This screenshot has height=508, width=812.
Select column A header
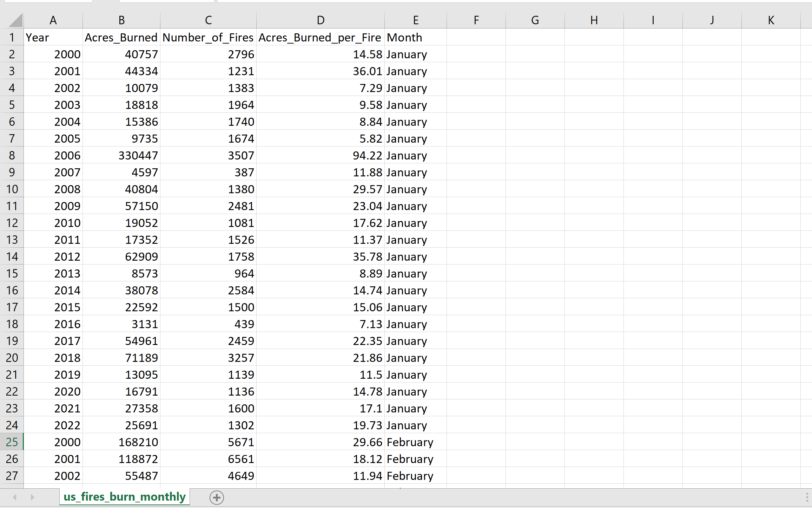point(53,20)
